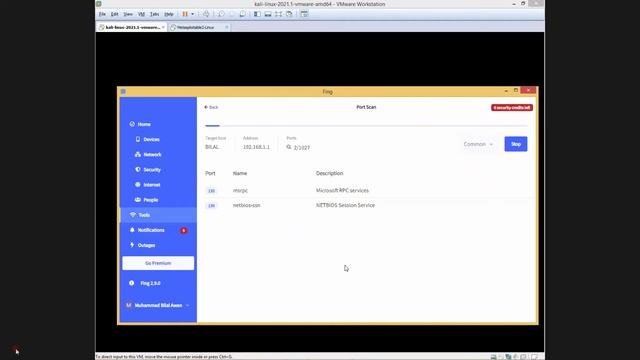Open VMware Edit menu

pos(115,14)
